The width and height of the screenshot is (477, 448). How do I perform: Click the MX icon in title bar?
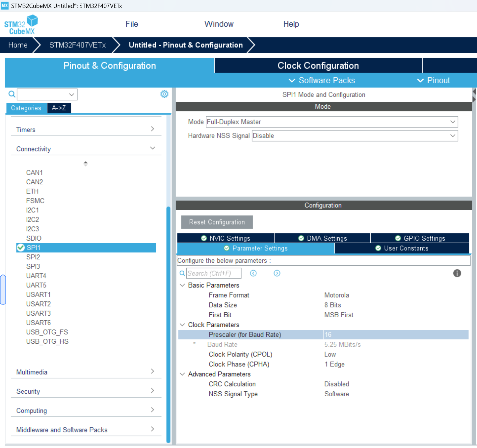(5, 6)
